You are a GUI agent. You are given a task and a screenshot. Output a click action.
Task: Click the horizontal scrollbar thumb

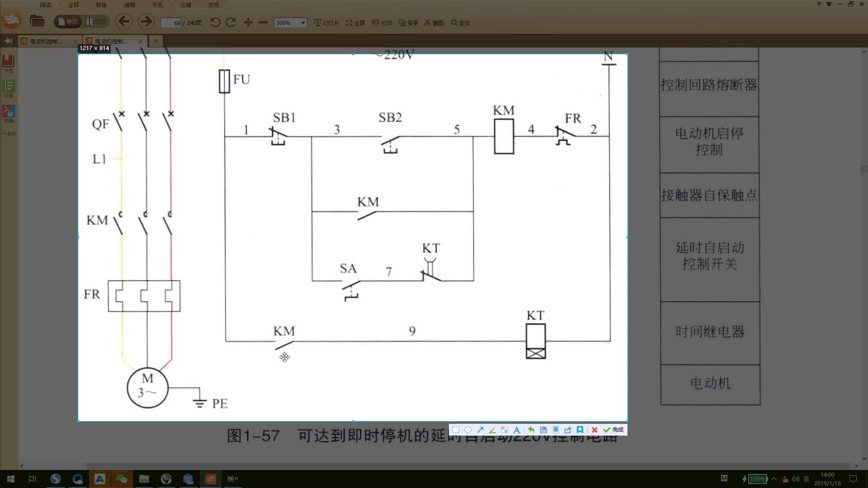pyautogui.click(x=467, y=466)
